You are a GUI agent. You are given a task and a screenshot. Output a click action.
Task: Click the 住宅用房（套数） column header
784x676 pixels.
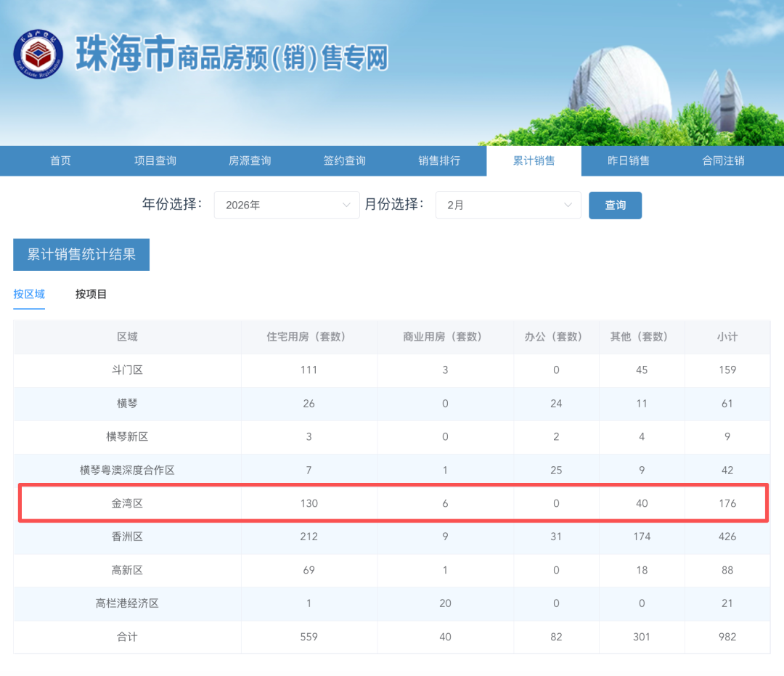(309, 337)
